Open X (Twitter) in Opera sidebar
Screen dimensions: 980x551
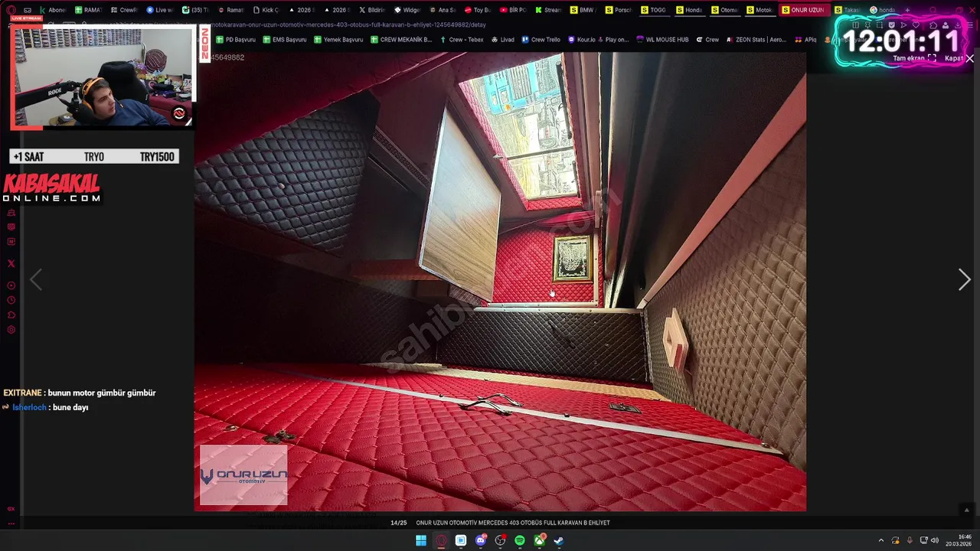[11, 263]
